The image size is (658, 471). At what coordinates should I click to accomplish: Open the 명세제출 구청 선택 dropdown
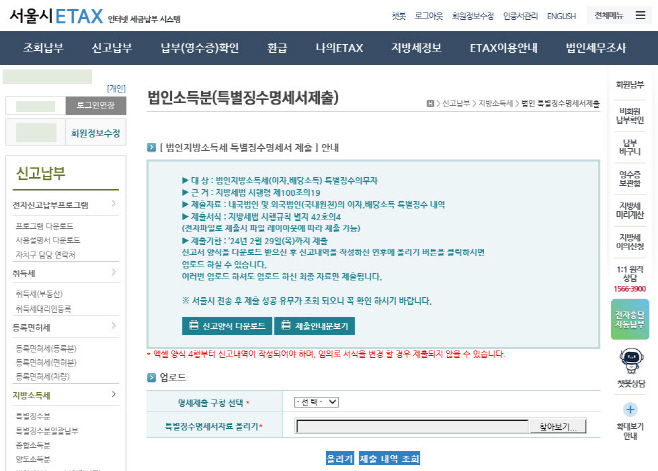click(316, 402)
